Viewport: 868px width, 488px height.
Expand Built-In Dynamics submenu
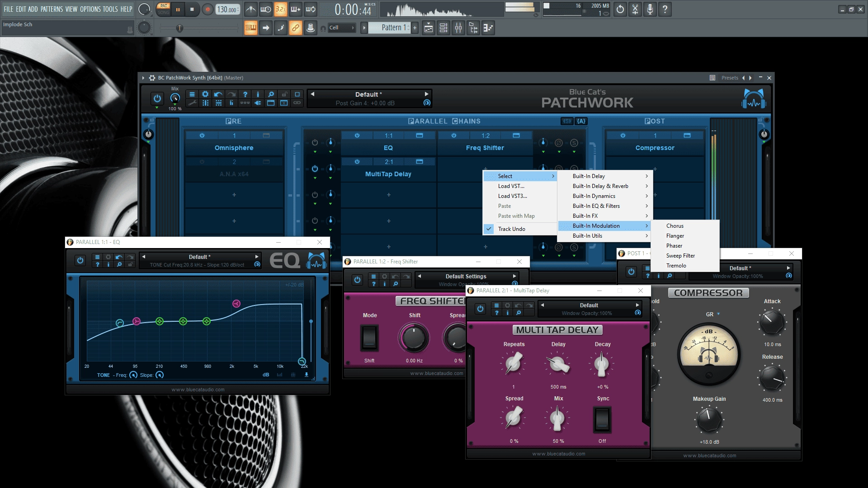coord(604,196)
